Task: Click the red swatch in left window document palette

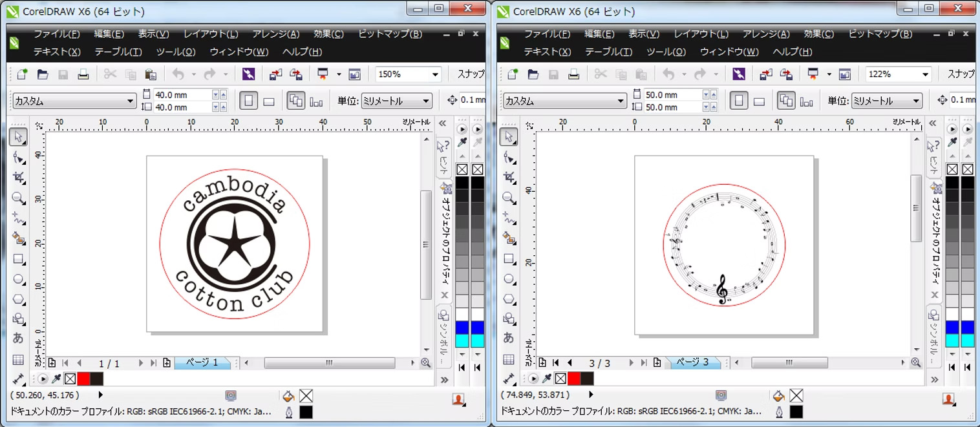Action: pyautogui.click(x=83, y=379)
